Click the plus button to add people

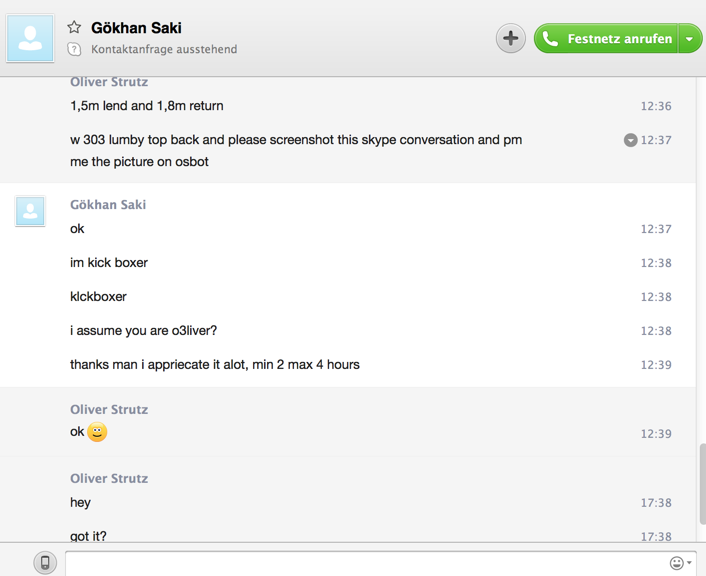point(511,39)
